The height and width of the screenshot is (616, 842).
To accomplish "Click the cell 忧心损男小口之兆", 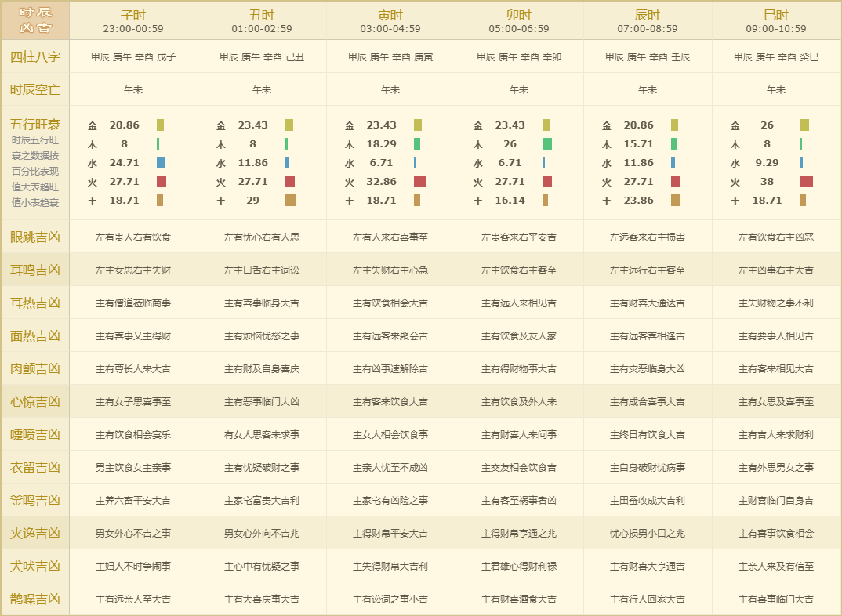I will coord(648,534).
